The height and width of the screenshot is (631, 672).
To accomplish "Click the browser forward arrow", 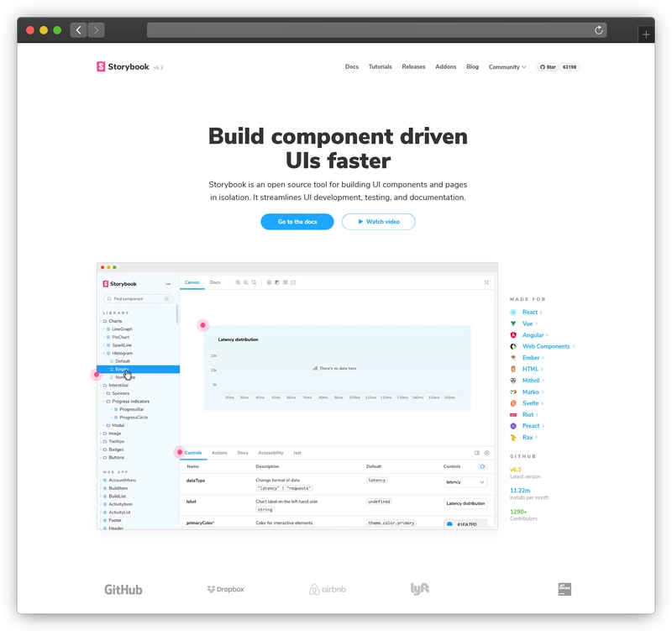I will 96,30.
